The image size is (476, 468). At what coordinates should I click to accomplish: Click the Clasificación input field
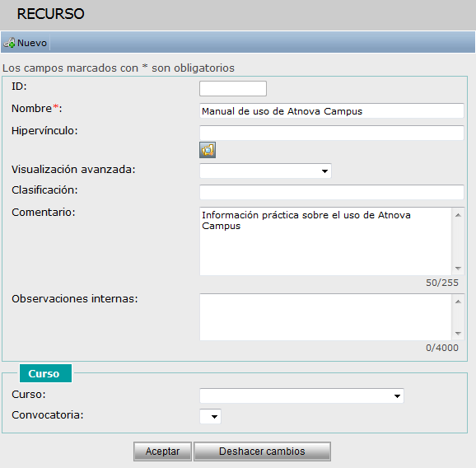pos(332,192)
